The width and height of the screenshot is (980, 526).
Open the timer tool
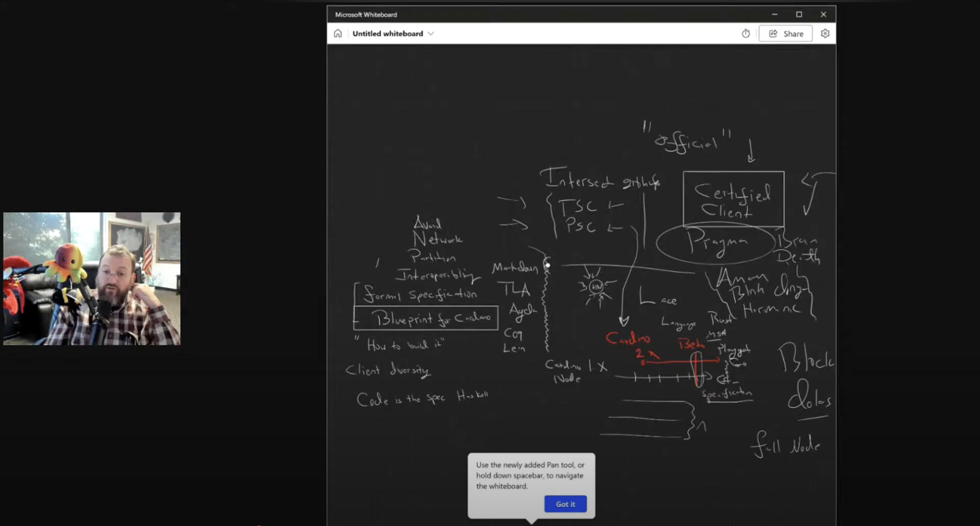pos(745,34)
